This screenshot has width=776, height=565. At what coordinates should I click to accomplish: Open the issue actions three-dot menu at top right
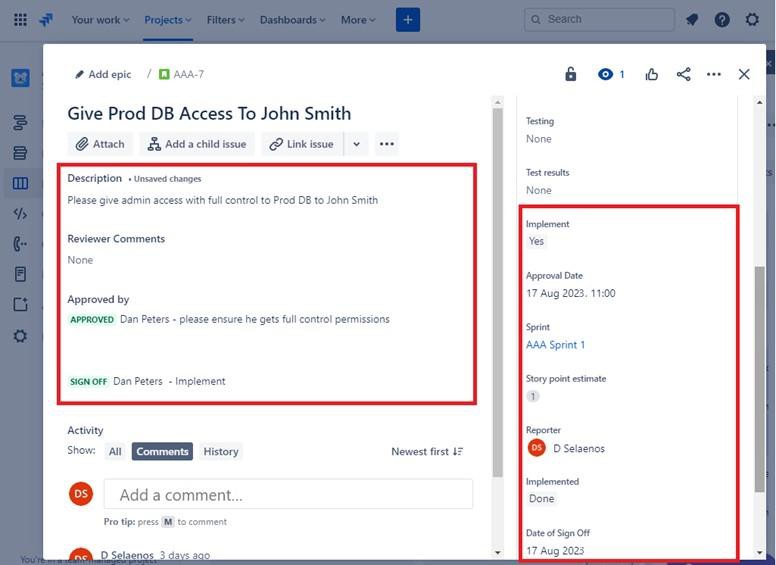click(714, 74)
